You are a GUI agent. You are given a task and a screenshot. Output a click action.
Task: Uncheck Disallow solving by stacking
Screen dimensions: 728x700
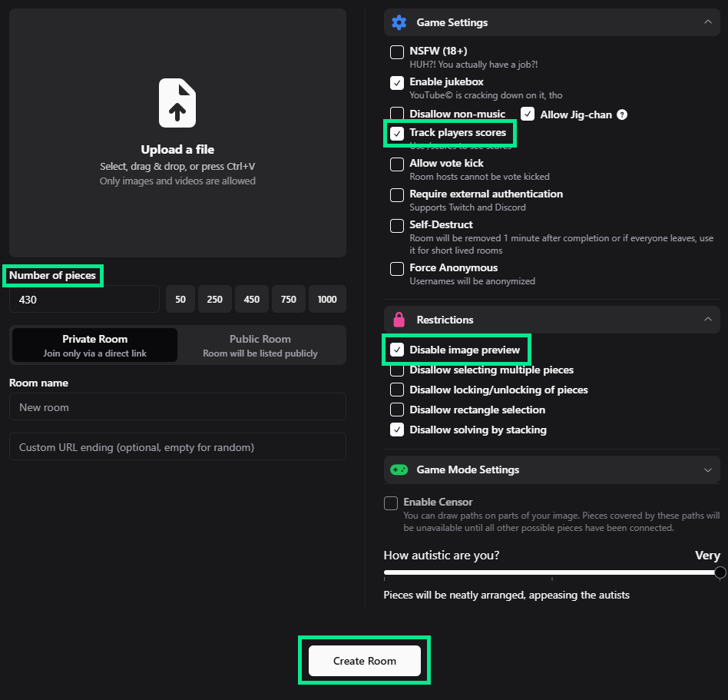click(x=397, y=430)
